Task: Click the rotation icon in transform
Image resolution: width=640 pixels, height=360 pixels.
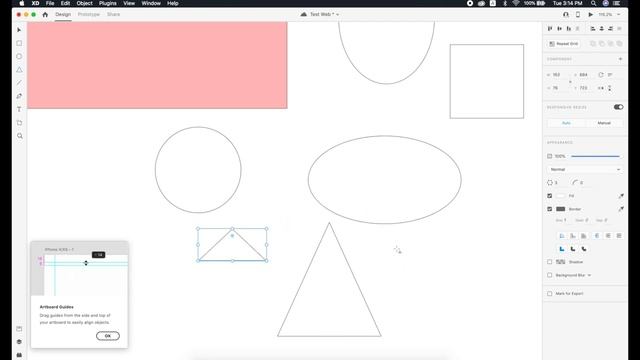Action: pyautogui.click(x=600, y=75)
